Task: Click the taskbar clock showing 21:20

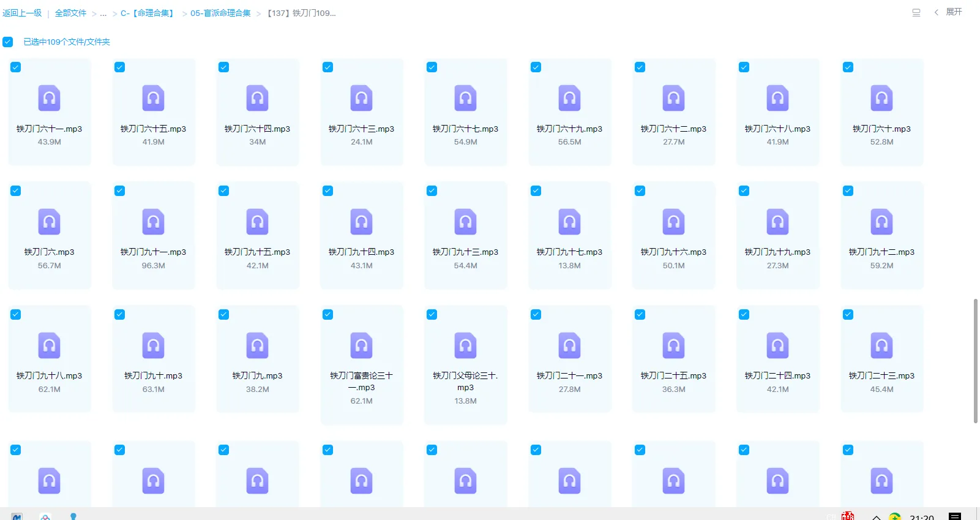Action: pyautogui.click(x=922, y=517)
